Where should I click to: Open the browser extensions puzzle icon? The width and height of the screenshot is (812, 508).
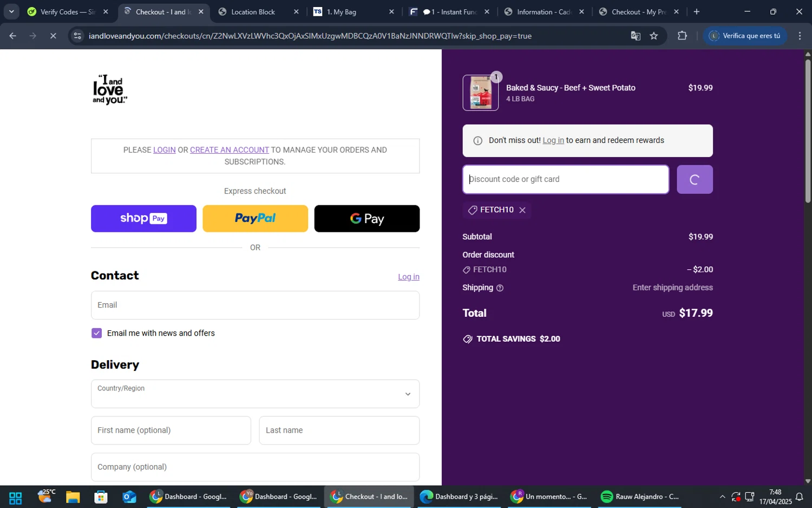tap(682, 36)
